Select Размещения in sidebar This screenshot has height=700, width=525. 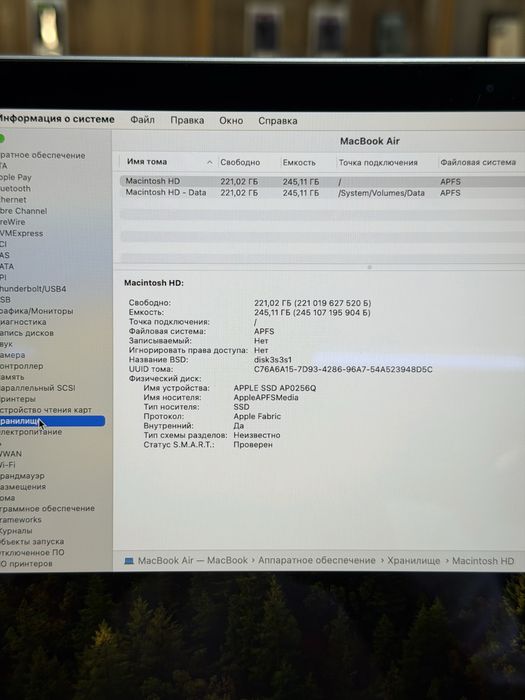click(23, 487)
